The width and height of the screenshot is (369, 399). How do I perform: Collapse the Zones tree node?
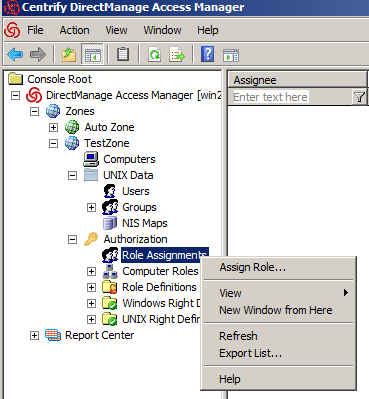coord(34,111)
